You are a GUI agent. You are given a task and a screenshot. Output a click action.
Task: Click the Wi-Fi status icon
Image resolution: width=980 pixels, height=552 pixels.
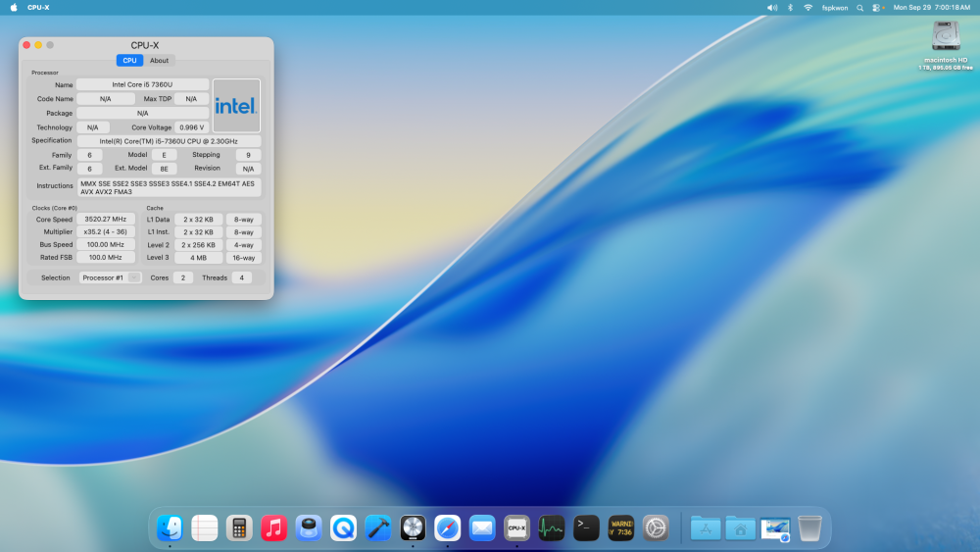[808, 8]
